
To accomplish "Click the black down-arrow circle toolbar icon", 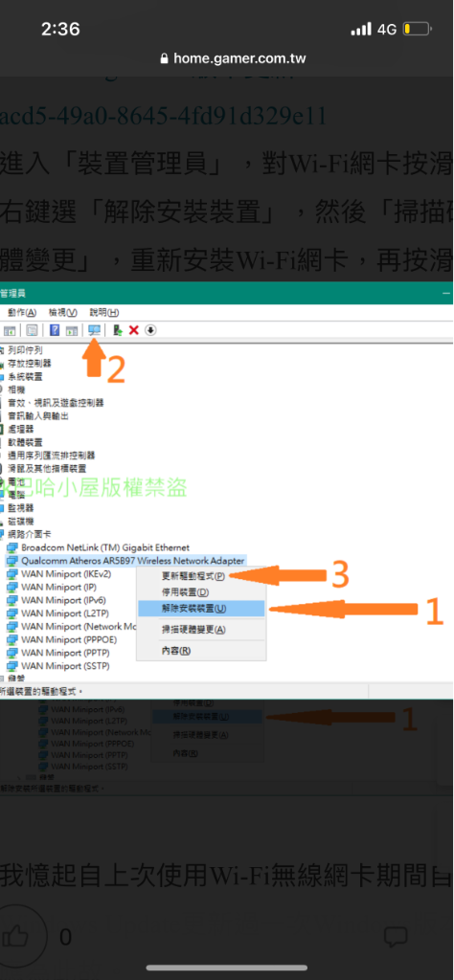I will point(150,330).
